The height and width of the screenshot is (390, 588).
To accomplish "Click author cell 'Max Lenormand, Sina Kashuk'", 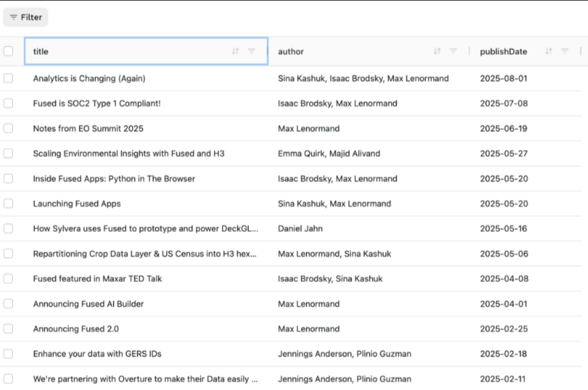I will click(335, 254).
